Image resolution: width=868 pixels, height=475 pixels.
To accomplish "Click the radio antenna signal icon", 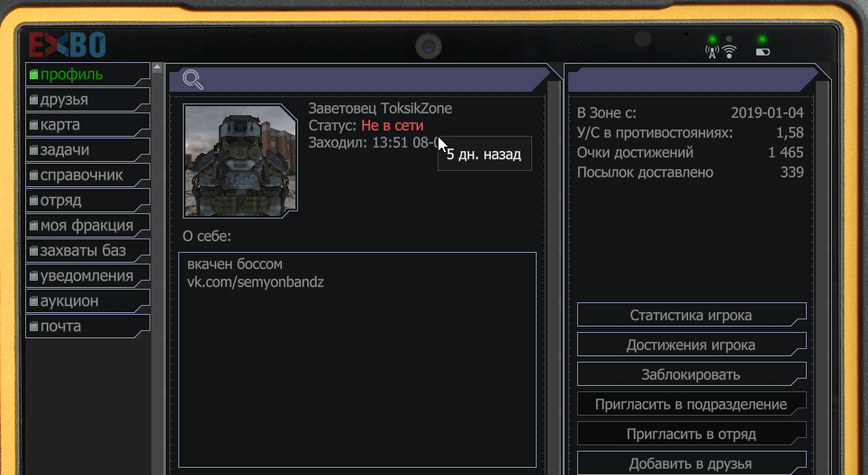I will pyautogui.click(x=712, y=52).
